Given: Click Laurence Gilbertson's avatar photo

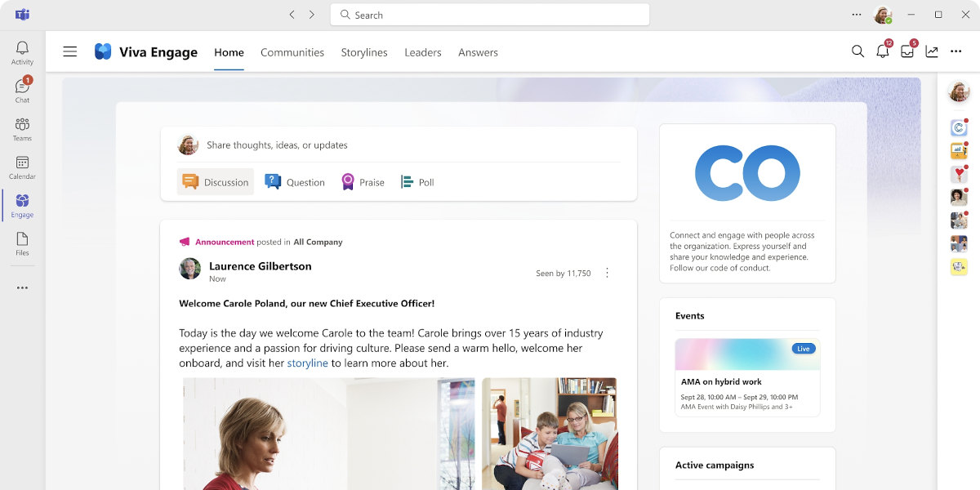Looking at the screenshot, I should tap(189, 269).
